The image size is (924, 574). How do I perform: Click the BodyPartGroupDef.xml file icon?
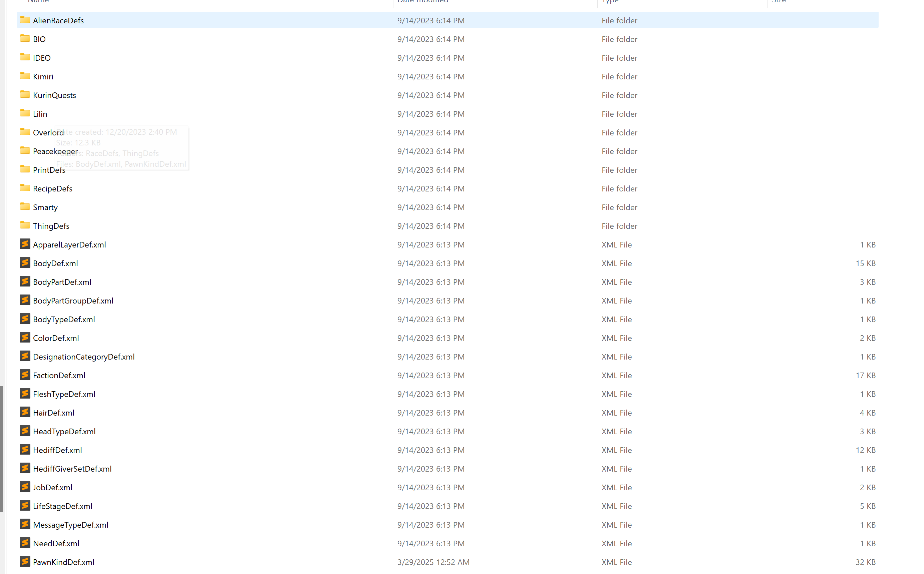[x=25, y=300]
